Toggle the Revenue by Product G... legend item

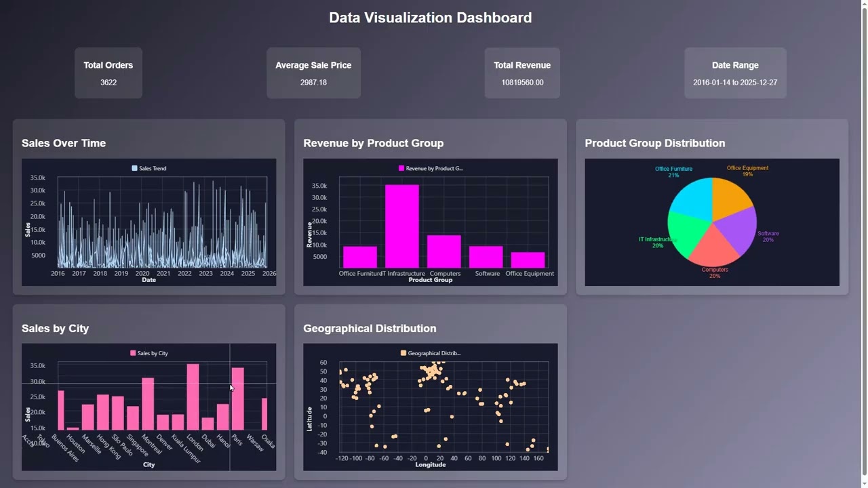click(x=431, y=168)
